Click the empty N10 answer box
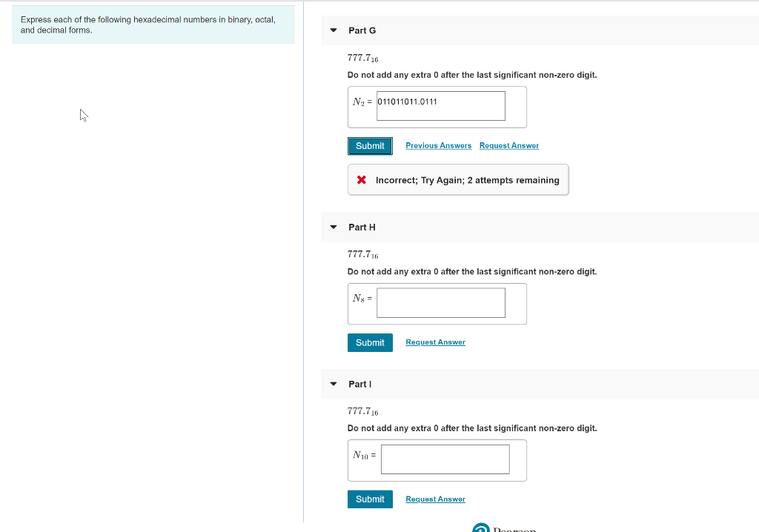 tap(445, 459)
